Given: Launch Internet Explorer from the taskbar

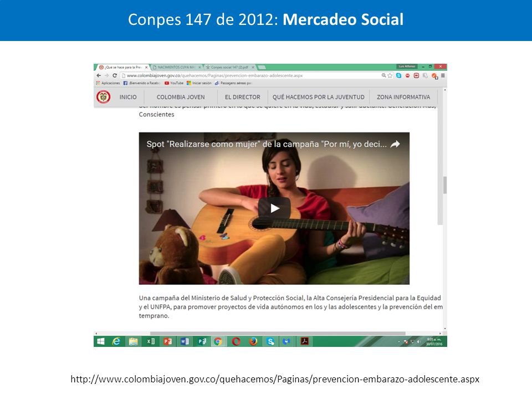Looking at the screenshot, I should click(x=116, y=341).
